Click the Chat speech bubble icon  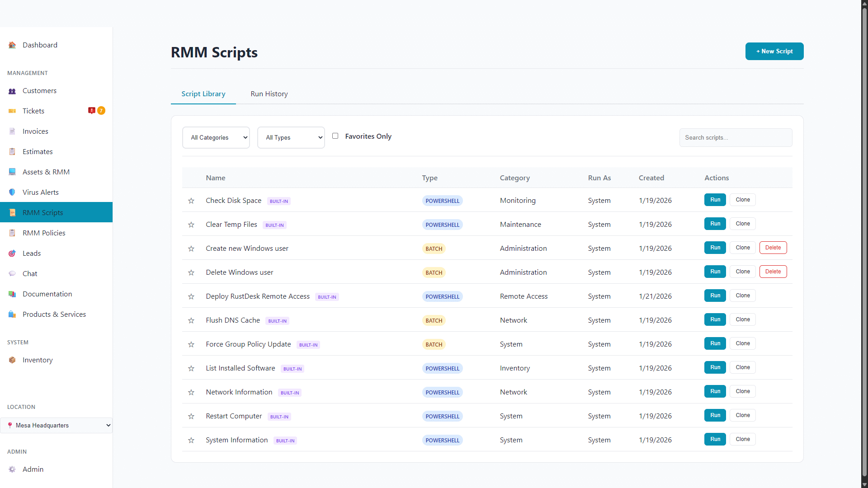click(12, 274)
